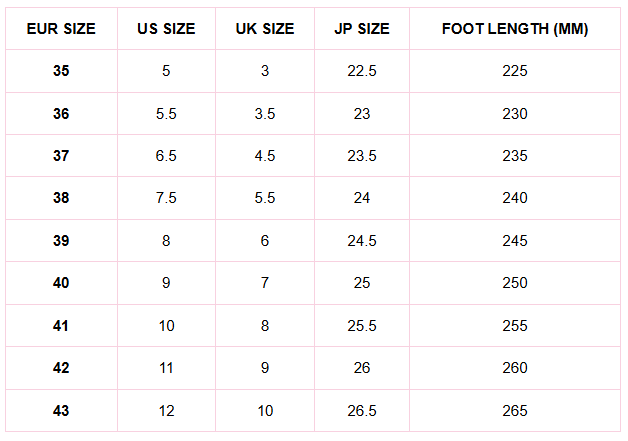Image resolution: width=628 pixels, height=441 pixels.
Task: Select EUR size 43 cell
Action: (x=61, y=411)
